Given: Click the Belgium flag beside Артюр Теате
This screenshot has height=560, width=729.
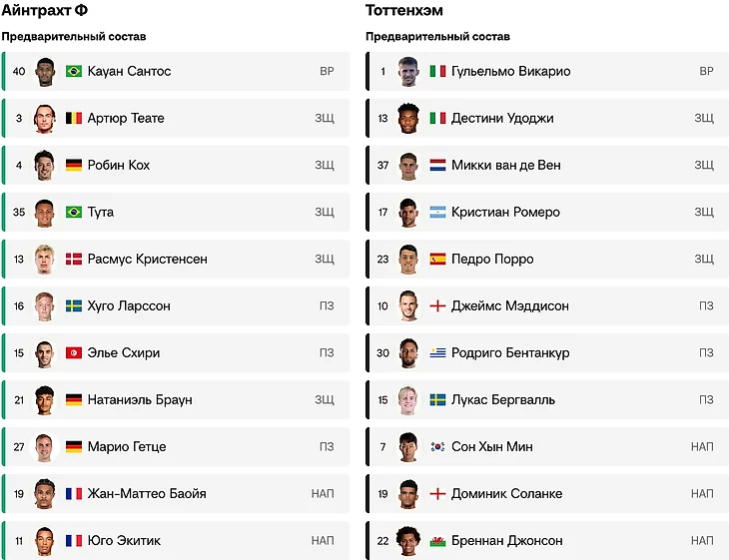Looking at the screenshot, I should click(x=74, y=119).
